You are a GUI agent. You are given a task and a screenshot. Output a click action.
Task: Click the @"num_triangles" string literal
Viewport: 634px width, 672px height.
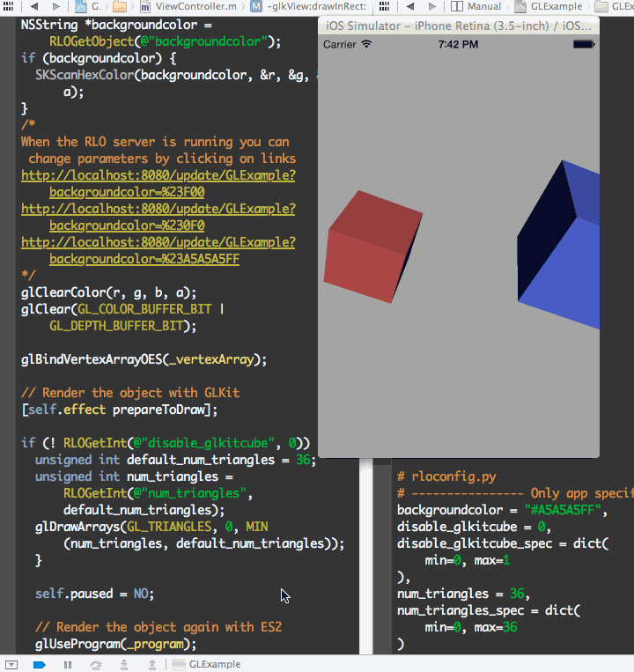pyautogui.click(x=190, y=493)
